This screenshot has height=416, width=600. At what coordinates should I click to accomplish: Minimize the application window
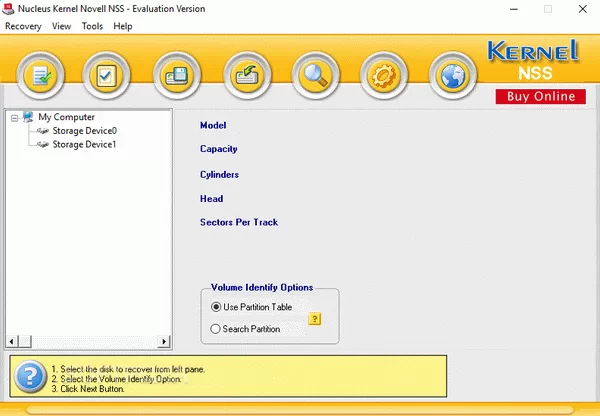[x=514, y=9]
